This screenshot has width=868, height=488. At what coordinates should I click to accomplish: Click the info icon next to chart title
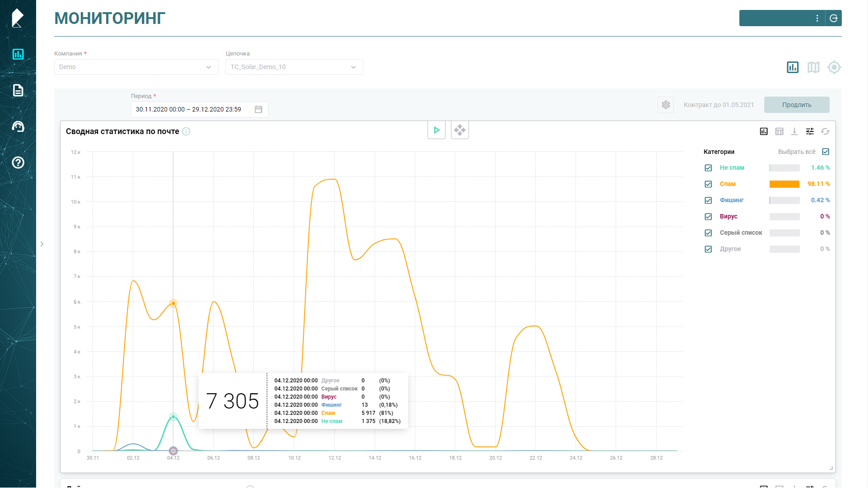pyautogui.click(x=186, y=131)
